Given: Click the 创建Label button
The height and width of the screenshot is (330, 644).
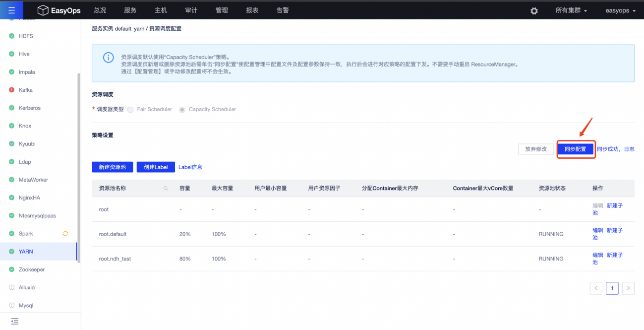Looking at the screenshot, I should pyautogui.click(x=156, y=167).
